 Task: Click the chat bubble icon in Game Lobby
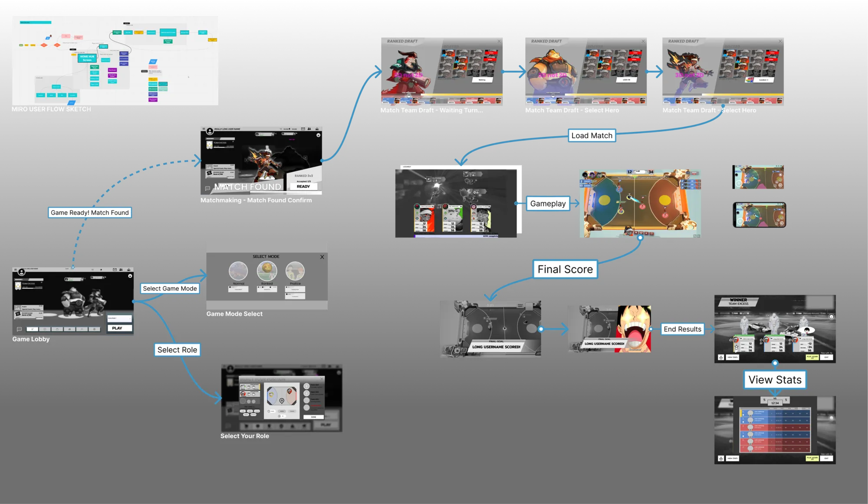[19, 329]
